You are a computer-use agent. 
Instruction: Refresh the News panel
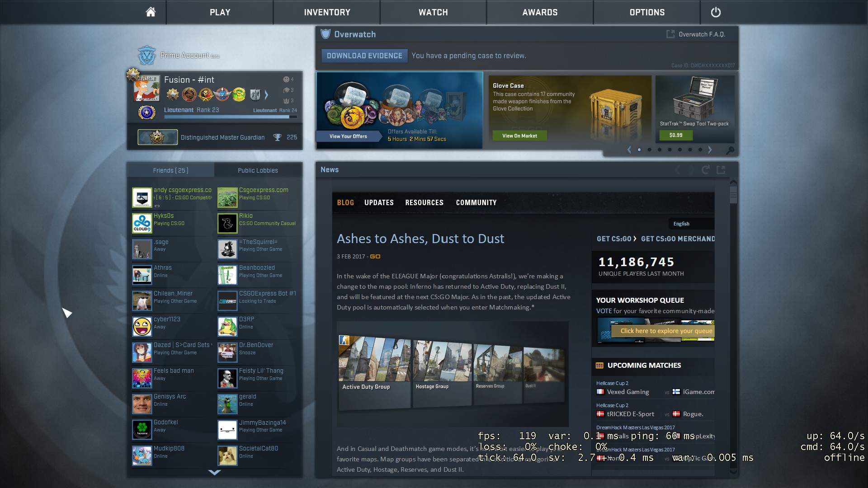(705, 170)
